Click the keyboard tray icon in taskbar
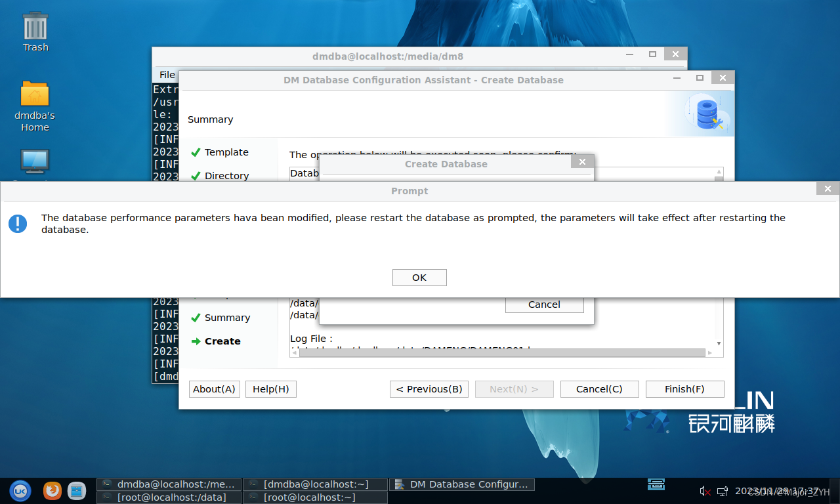Viewport: 840px width, 504px height. click(656, 484)
